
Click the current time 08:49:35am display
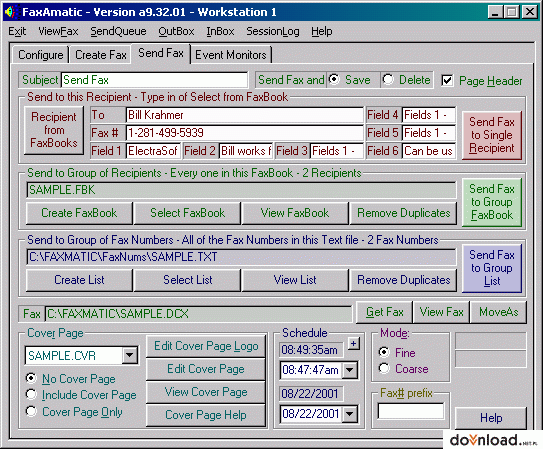point(311,350)
